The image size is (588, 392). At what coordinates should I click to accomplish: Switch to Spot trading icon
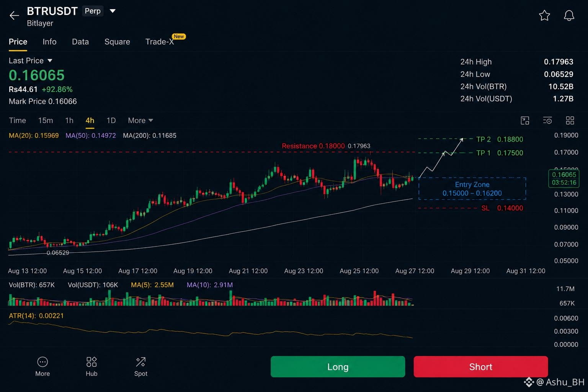pos(140,367)
